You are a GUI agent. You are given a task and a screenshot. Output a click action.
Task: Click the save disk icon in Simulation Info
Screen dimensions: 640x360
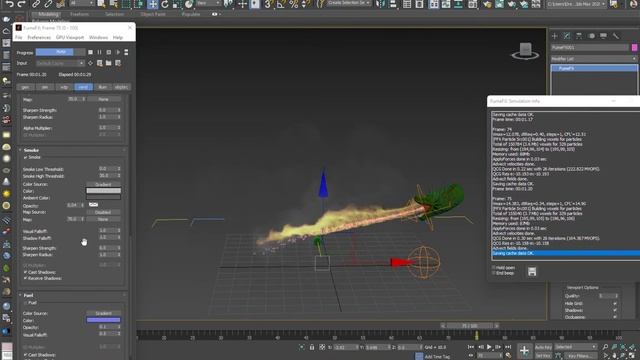click(531, 272)
